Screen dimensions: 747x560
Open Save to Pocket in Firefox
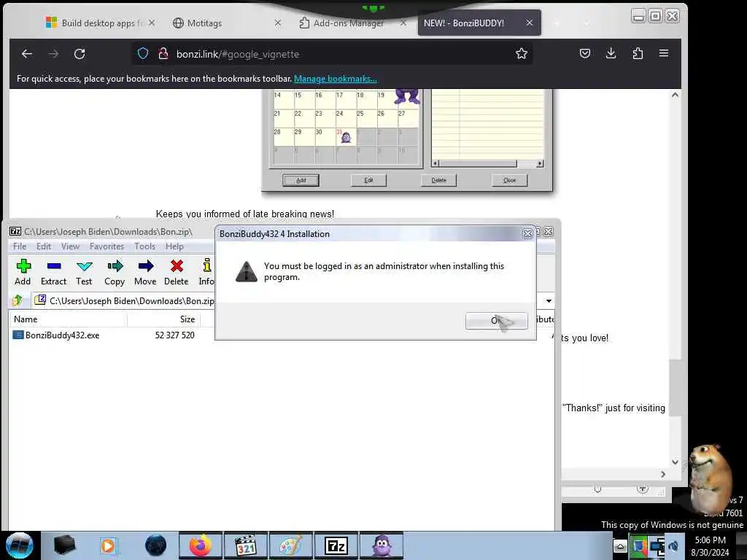pyautogui.click(x=585, y=53)
